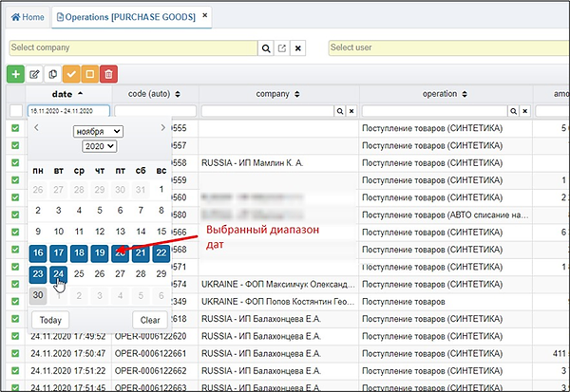
Task: Toggle checkbox for АВТО списание row
Action: (15, 215)
